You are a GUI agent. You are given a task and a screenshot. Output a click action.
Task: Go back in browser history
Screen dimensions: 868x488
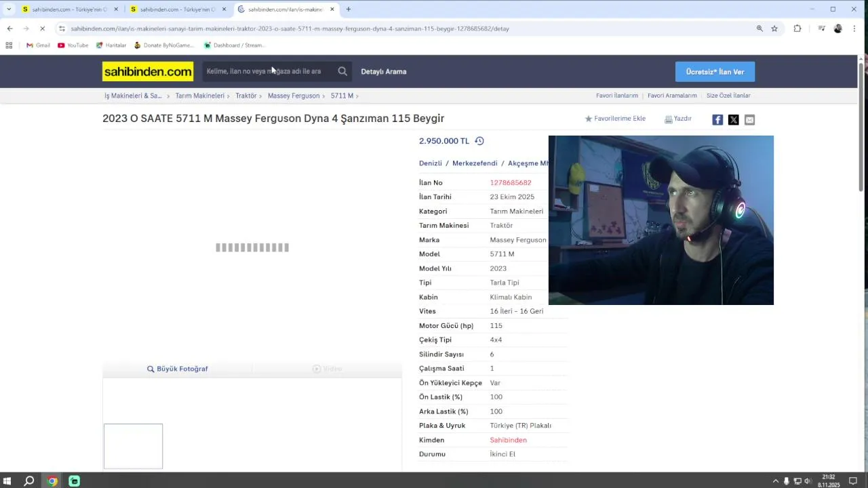[9, 28]
